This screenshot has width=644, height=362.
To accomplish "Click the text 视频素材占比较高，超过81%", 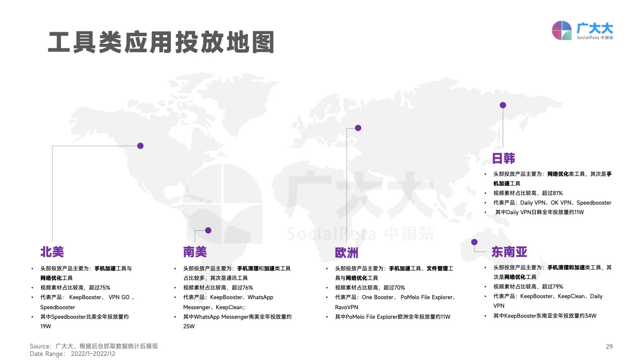I will tap(528, 193).
